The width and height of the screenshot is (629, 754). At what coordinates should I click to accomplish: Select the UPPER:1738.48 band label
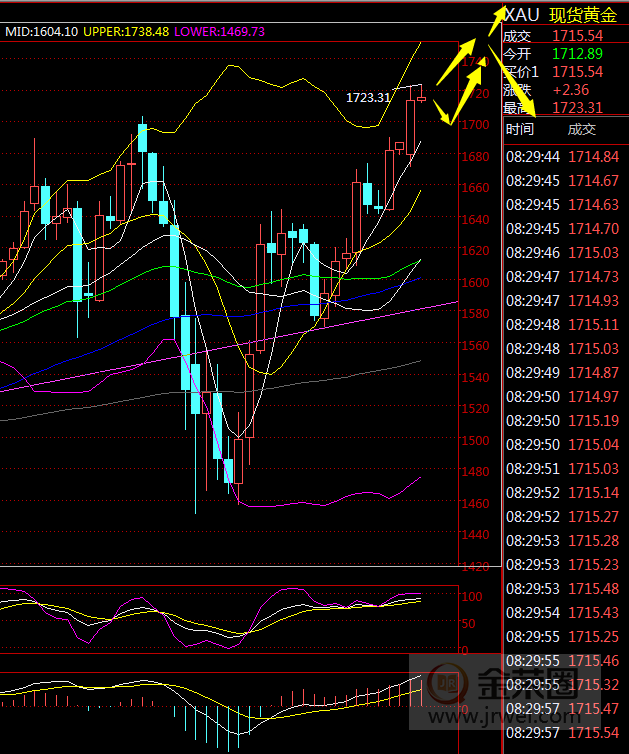pyautogui.click(x=126, y=32)
